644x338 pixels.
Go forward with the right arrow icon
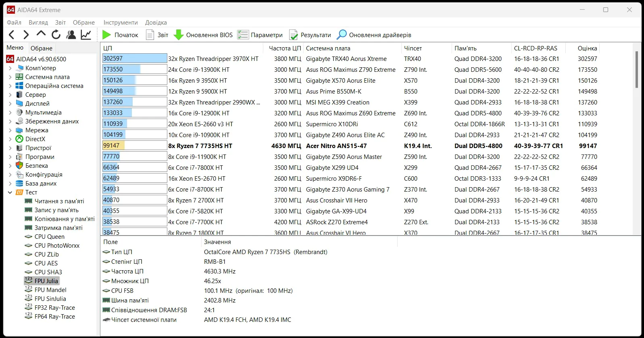[26, 35]
